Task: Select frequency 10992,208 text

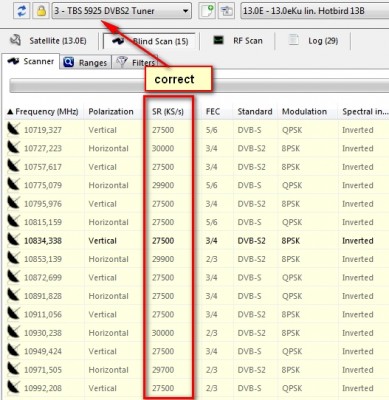Action: [43, 388]
